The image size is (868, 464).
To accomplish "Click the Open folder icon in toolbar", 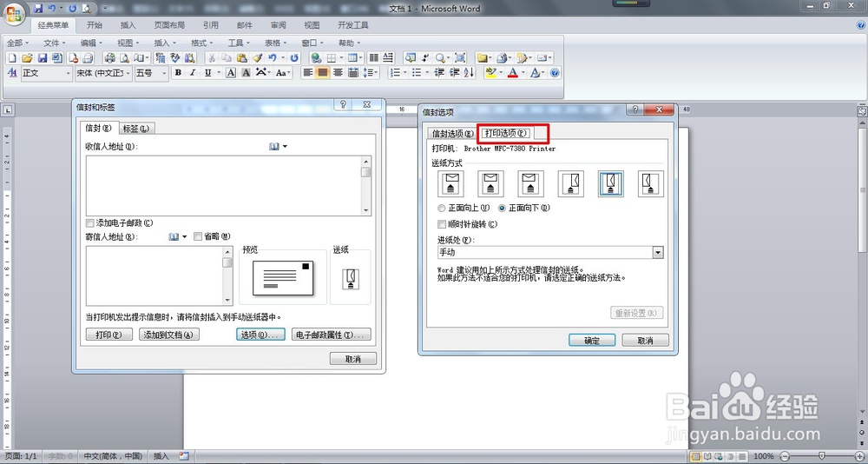I will [x=27, y=57].
